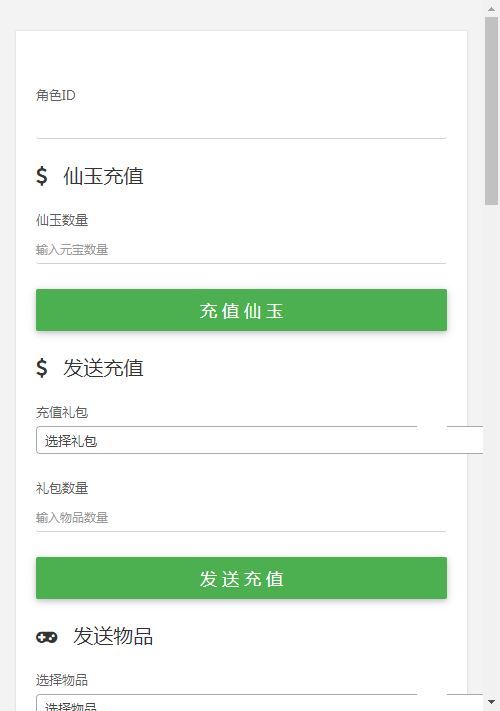Click the vertical scrollbar thumb

(491, 111)
